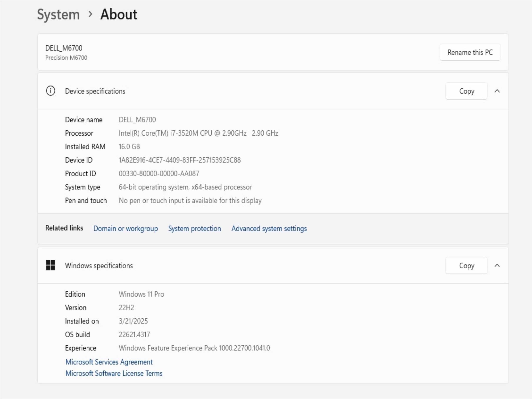This screenshot has height=399, width=532.
Task: Click the Installed on label
Action: (82, 321)
